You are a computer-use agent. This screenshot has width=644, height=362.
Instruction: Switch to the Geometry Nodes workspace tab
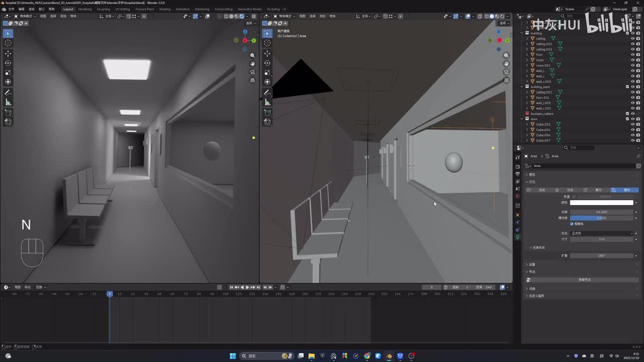point(250,9)
